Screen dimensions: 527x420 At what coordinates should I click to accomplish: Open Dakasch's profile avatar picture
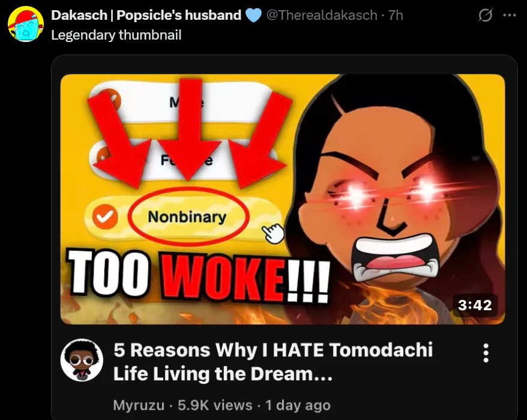[x=26, y=24]
